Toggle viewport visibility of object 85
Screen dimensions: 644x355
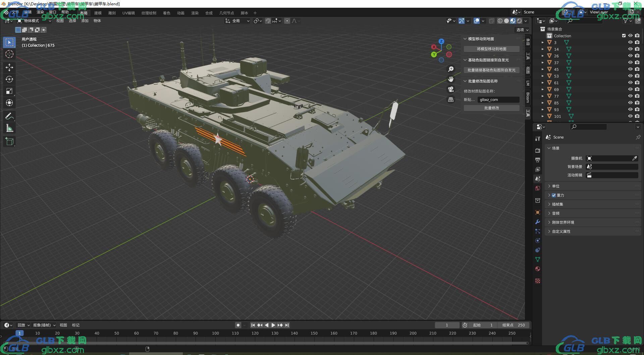pos(630,103)
